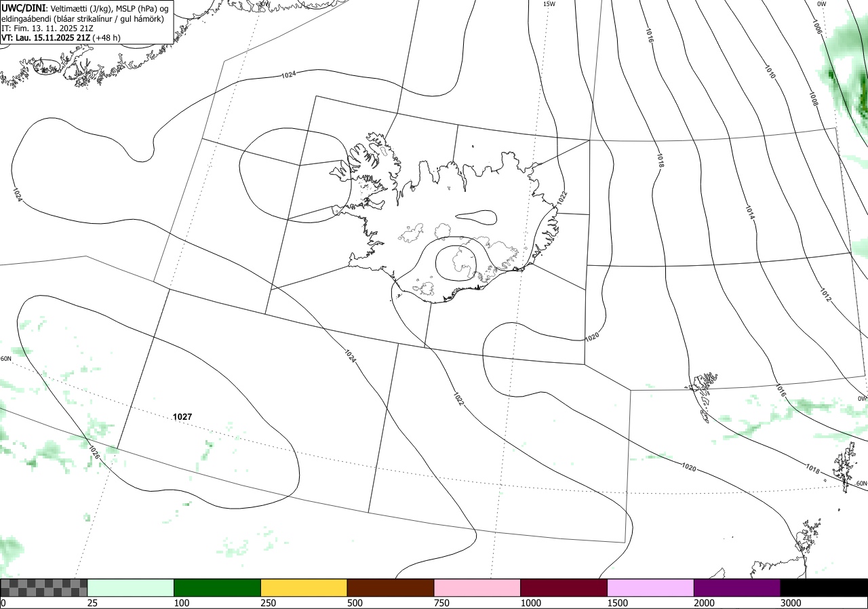This screenshot has width=868, height=609.
Task: Click the 1012 isobar label
Action: [x=825, y=295]
